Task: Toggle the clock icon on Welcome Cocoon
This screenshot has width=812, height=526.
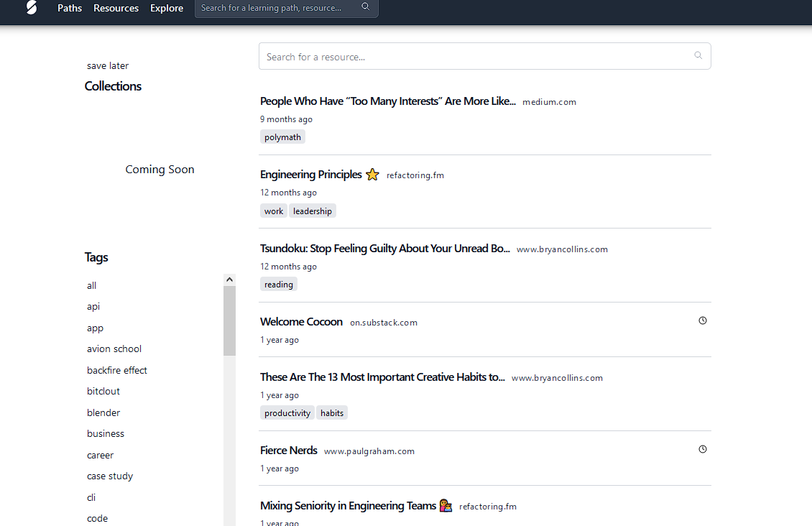Action: pos(702,320)
